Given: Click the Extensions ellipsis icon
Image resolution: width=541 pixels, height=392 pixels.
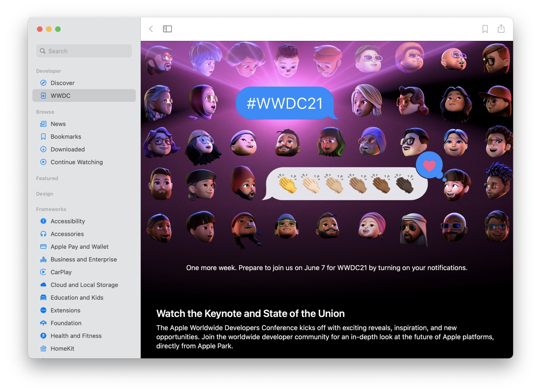Looking at the screenshot, I should 43,310.
